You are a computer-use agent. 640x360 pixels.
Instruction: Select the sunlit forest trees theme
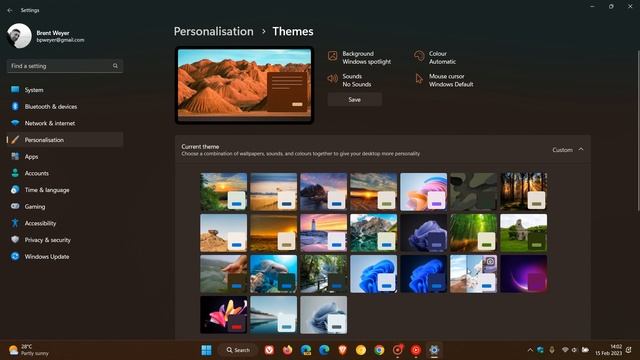pyautogui.click(x=524, y=191)
